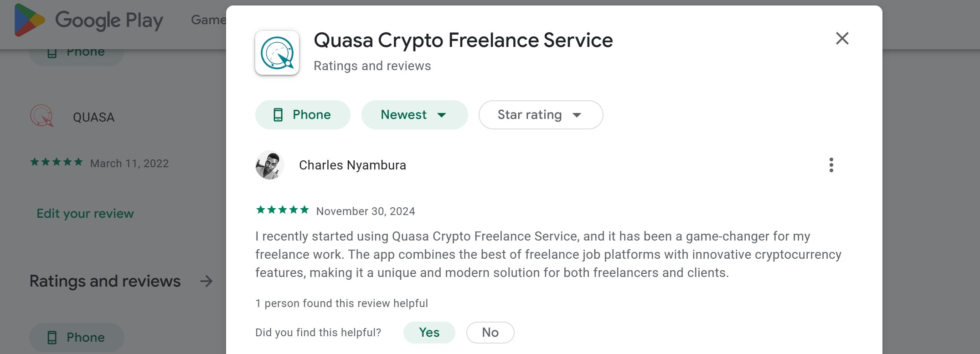Image resolution: width=980 pixels, height=354 pixels.
Task: Click the arrow next to Ratings and reviews
Action: 206,282
